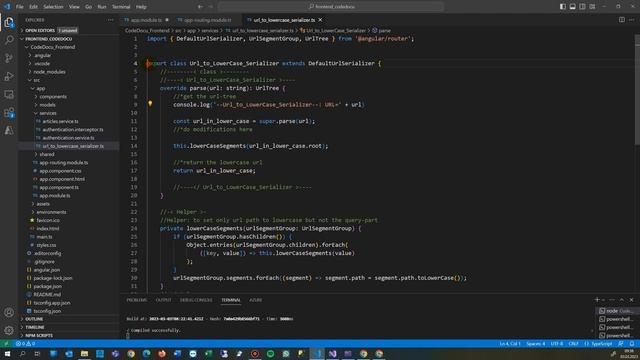Viewport: 640px width, 360px height.
Task: Toggle bottom panel layout button
Action: point(573,7)
